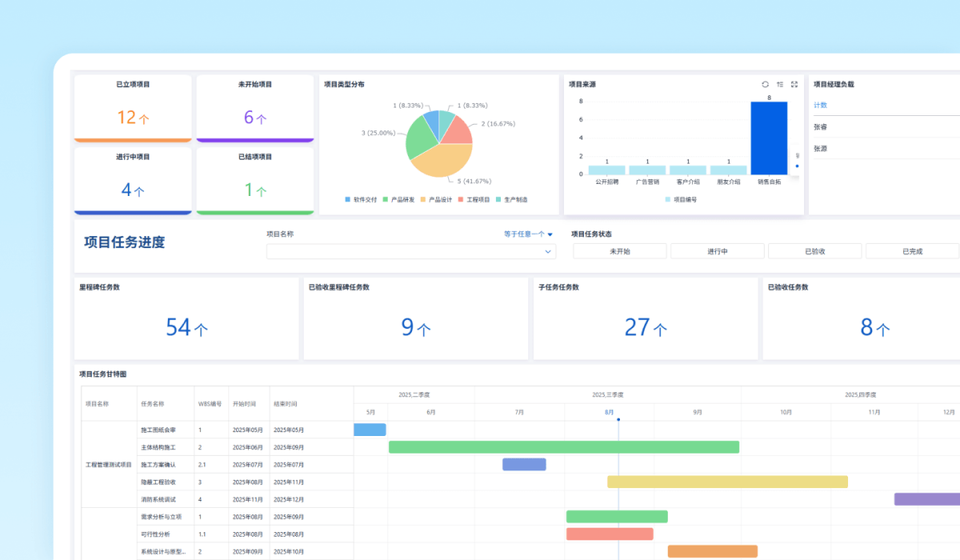
Task: Filter tasks by 未开始 status
Action: pyautogui.click(x=620, y=251)
